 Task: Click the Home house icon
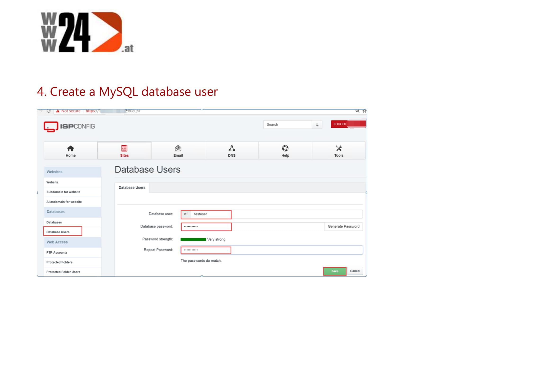(x=70, y=148)
